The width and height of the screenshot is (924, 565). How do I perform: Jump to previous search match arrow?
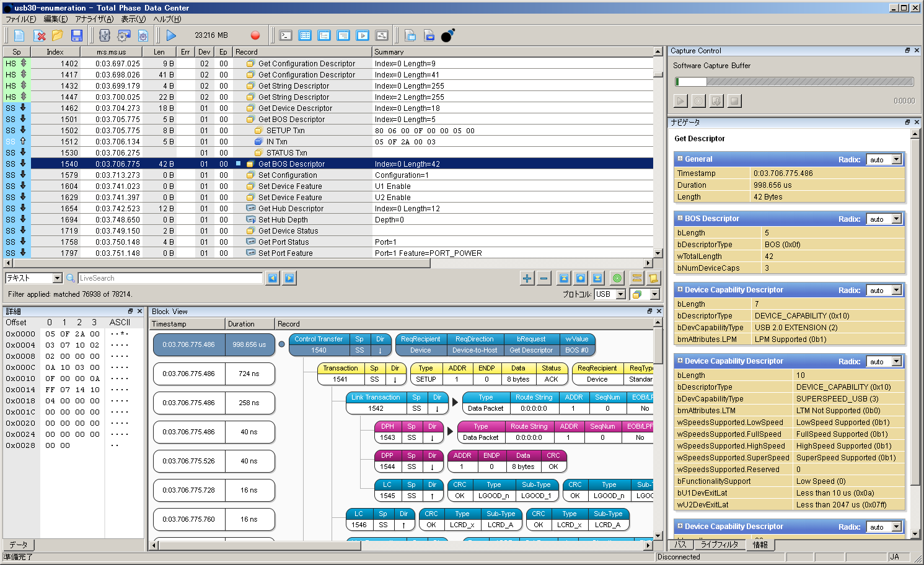273,278
